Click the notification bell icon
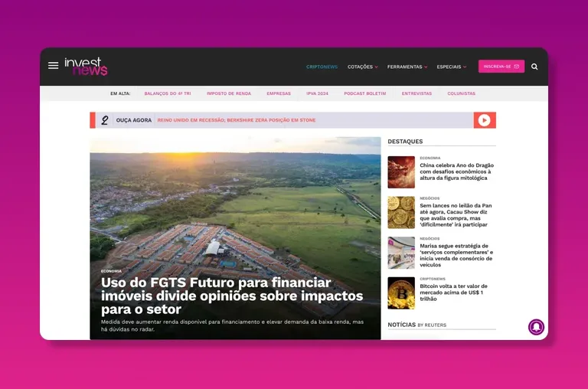Screen dimensions: 588x389 (x=536, y=327)
